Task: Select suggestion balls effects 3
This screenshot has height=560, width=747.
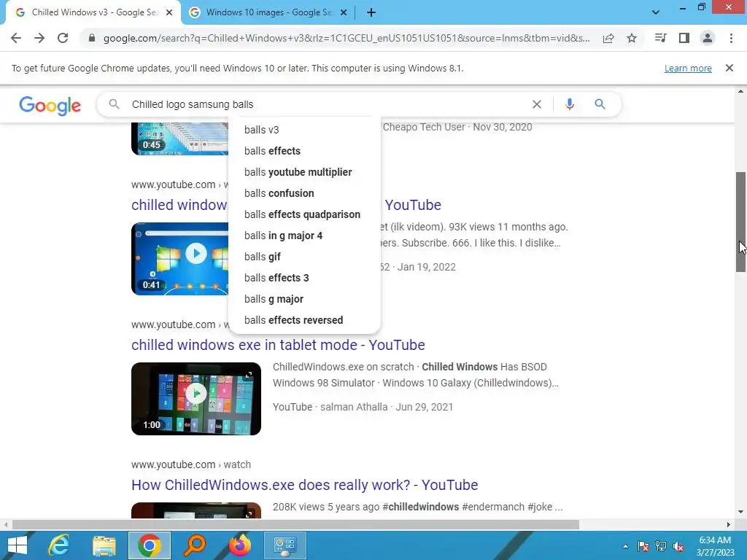Action: (304, 278)
